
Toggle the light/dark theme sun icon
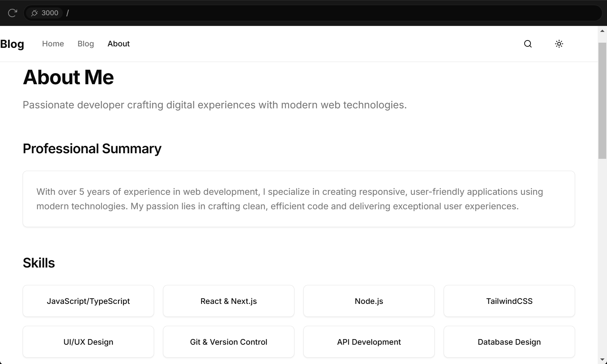559,44
